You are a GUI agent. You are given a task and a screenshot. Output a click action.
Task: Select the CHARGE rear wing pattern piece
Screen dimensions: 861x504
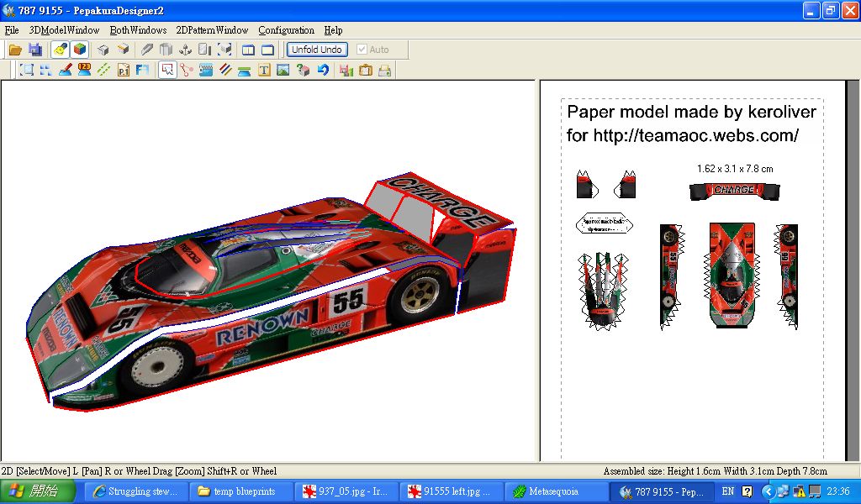[735, 191]
